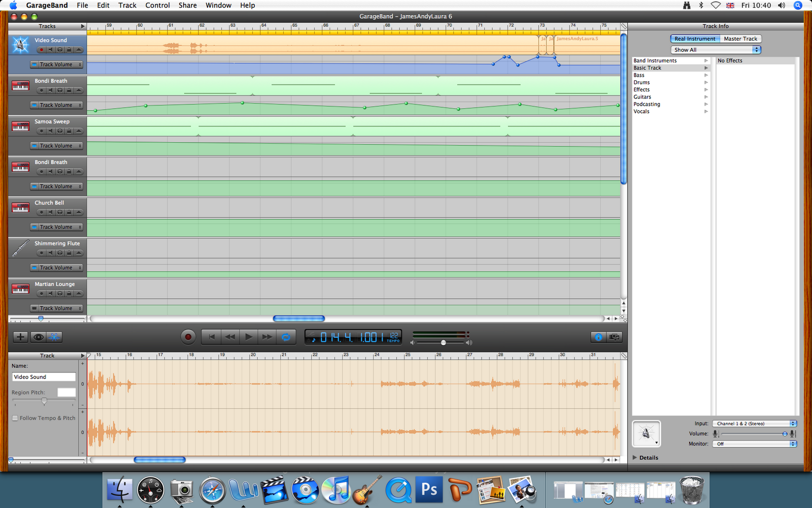Image resolution: width=812 pixels, height=508 pixels.
Task: Click the fast forward button
Action: pos(267,337)
